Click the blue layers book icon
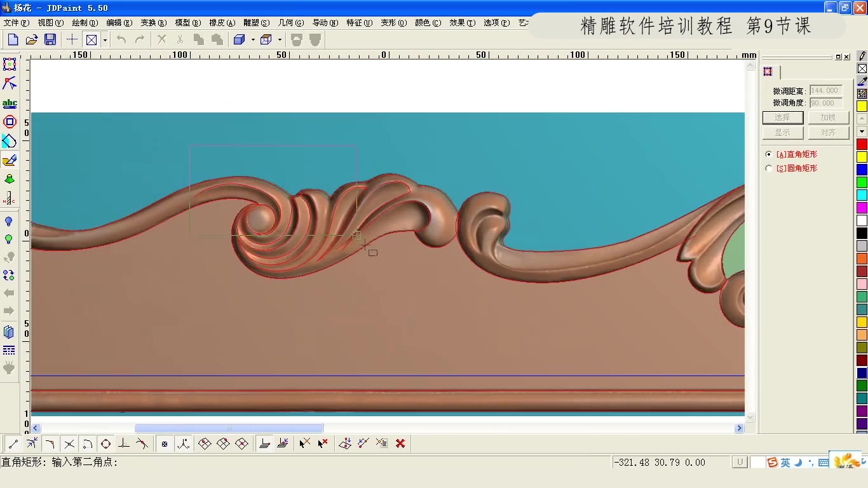 pyautogui.click(x=9, y=332)
